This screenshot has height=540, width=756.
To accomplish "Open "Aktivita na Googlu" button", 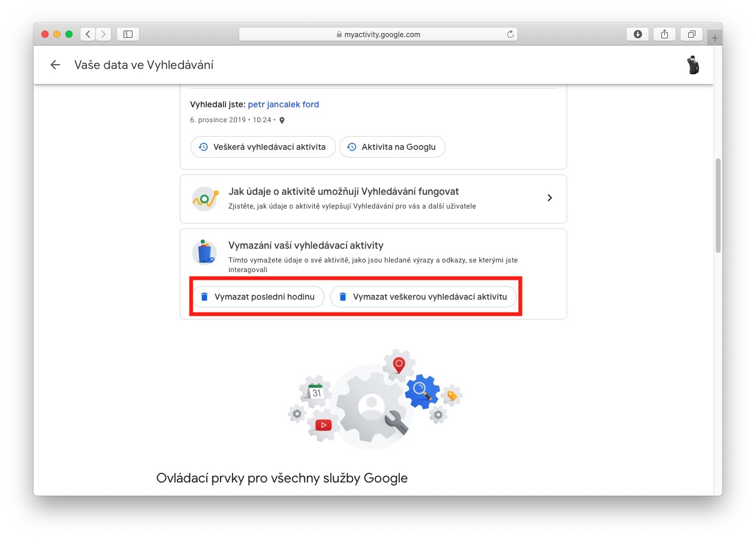I will (392, 147).
